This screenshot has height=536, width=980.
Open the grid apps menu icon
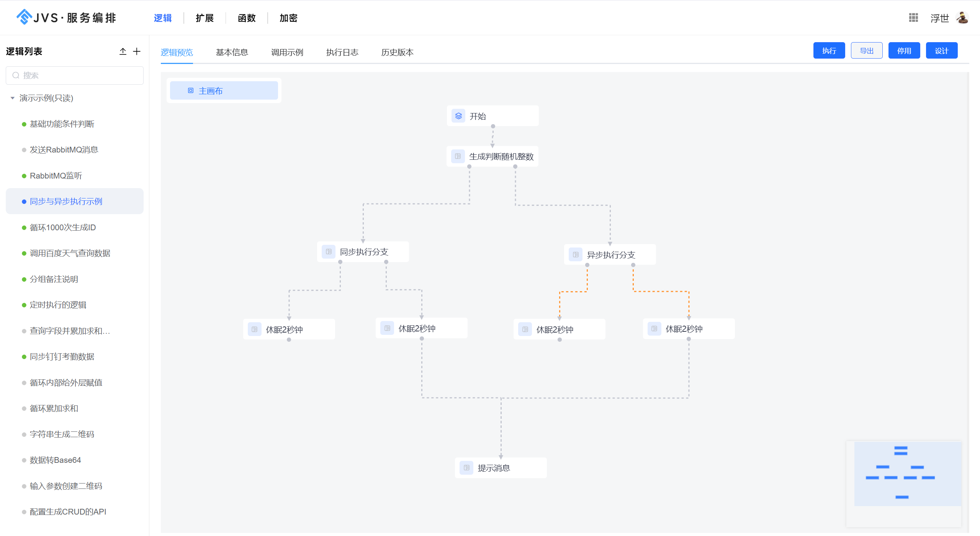coord(913,18)
